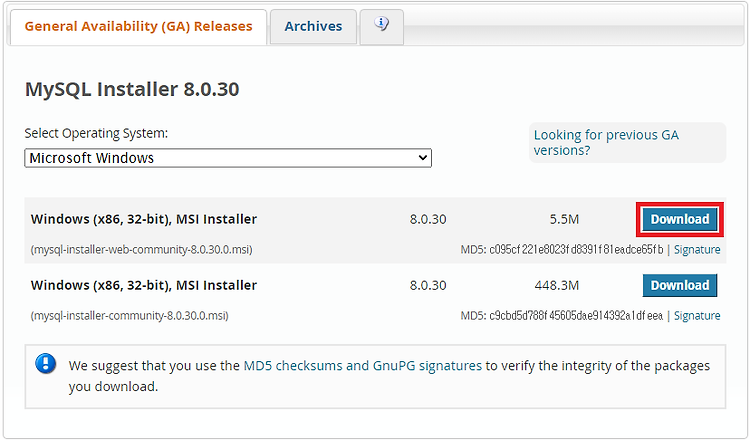
Task: Click MSI Installer title in the 448.3M row
Action: point(144,285)
